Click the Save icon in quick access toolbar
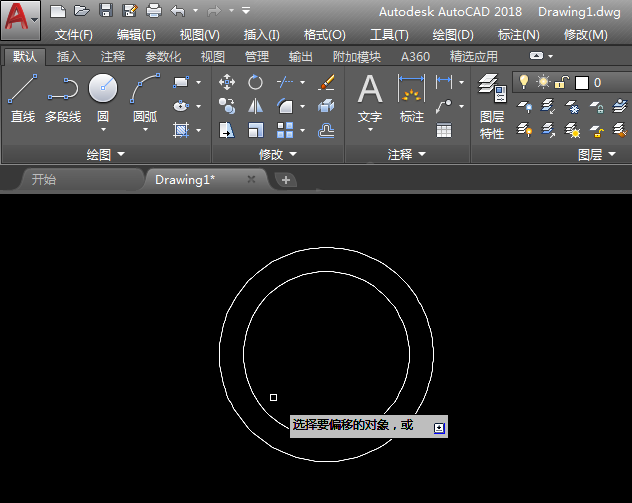 click(x=106, y=11)
